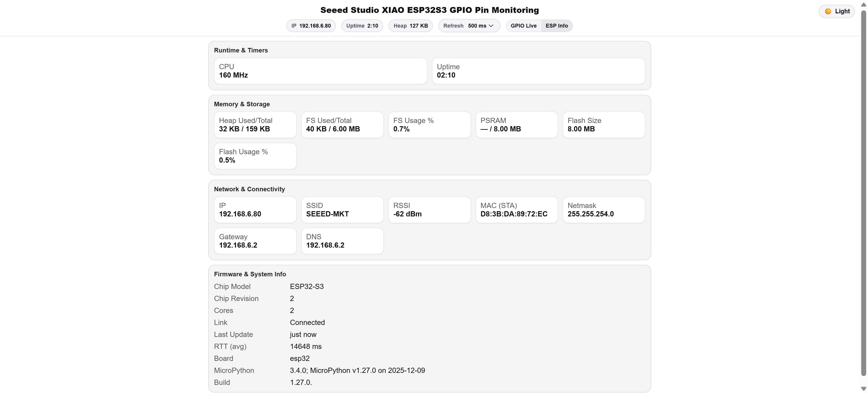The height and width of the screenshot is (393, 868).
Task: Click the sun icon in theme button
Action: pyautogui.click(x=828, y=12)
